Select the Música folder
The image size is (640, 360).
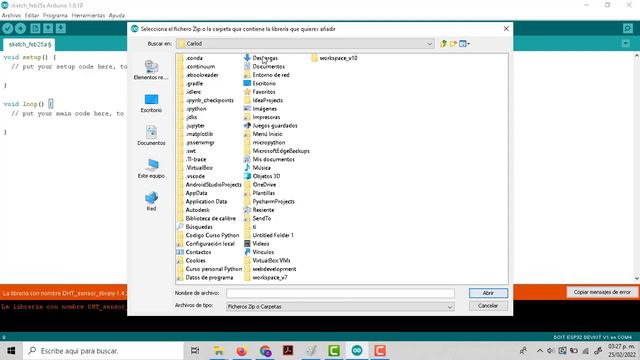(x=257, y=168)
